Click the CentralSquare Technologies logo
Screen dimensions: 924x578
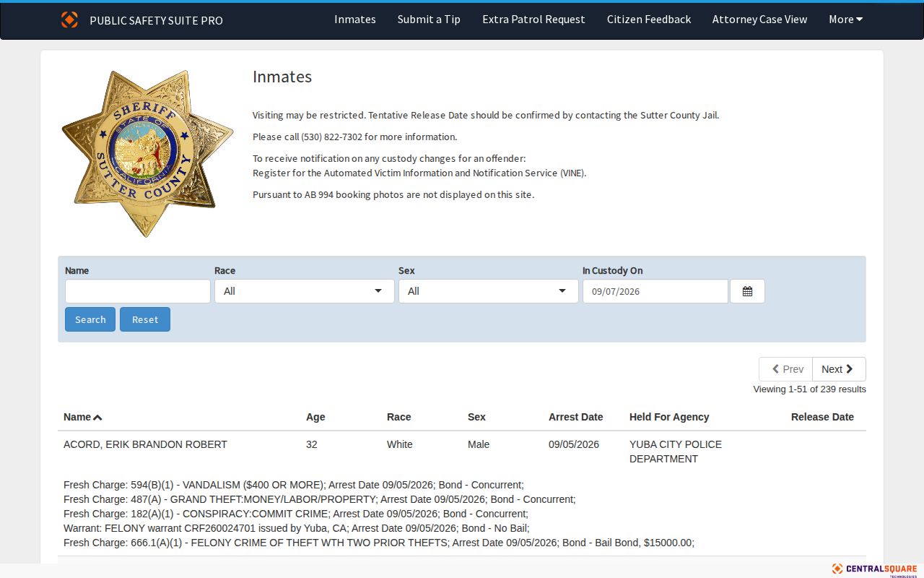(874, 569)
